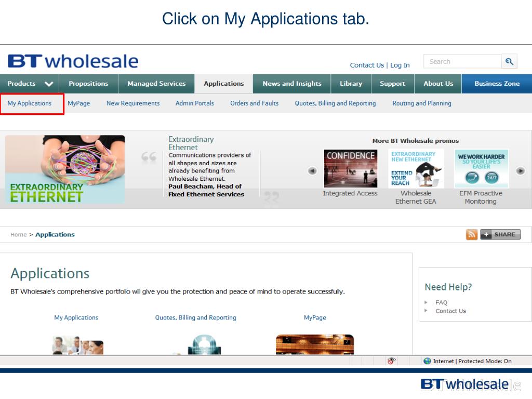Viewport: 532px width, 399px height.
Task: Open the New Requirements sub-tab
Action: 133,103
